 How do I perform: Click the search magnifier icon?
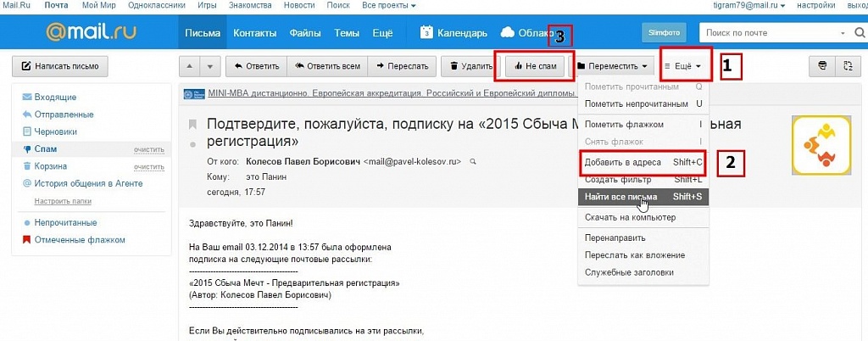point(860,33)
